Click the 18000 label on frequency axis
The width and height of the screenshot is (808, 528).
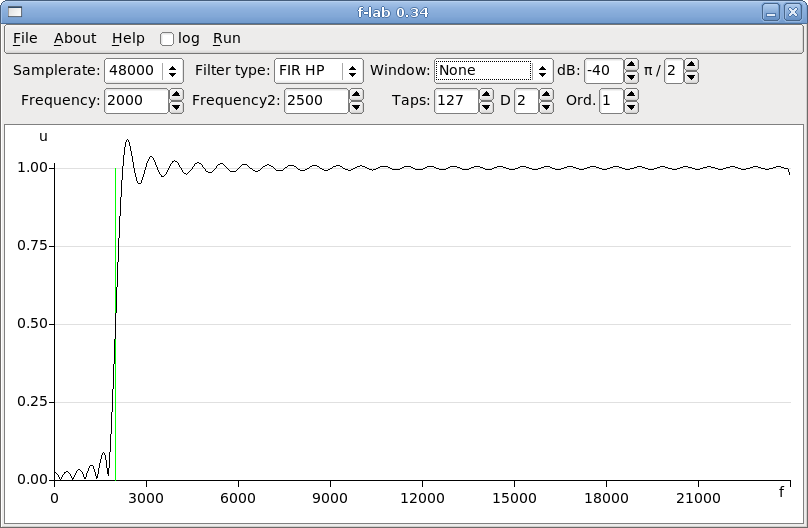(x=607, y=498)
